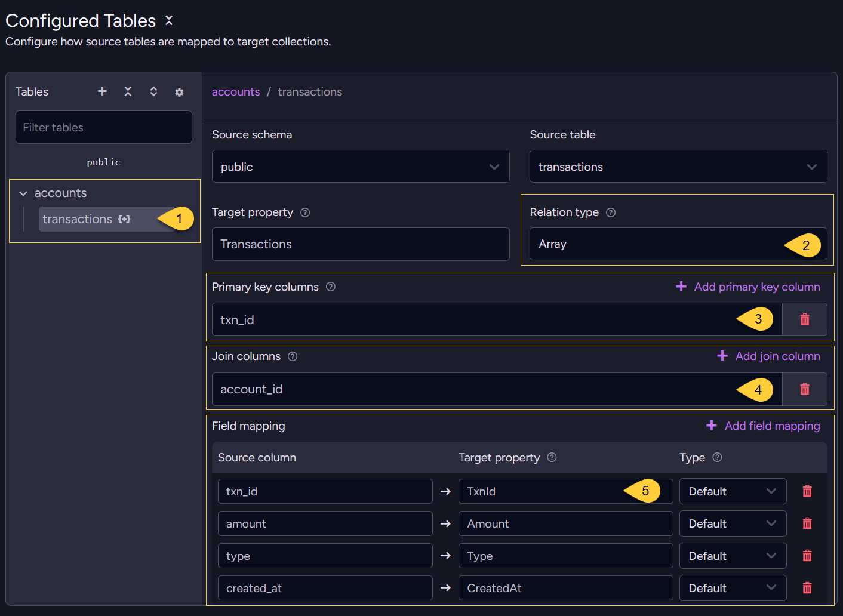Delete the txn_id primary key column
843x616 pixels.
click(x=805, y=319)
